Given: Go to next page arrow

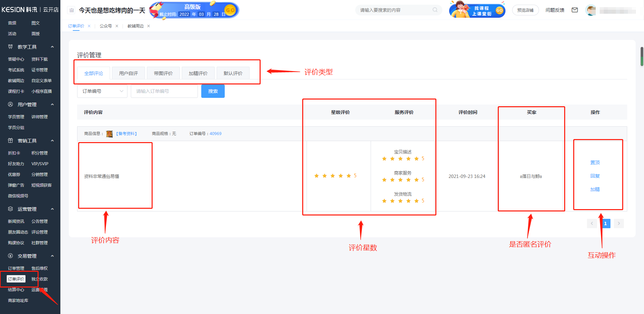Looking at the screenshot, I should [x=619, y=224].
